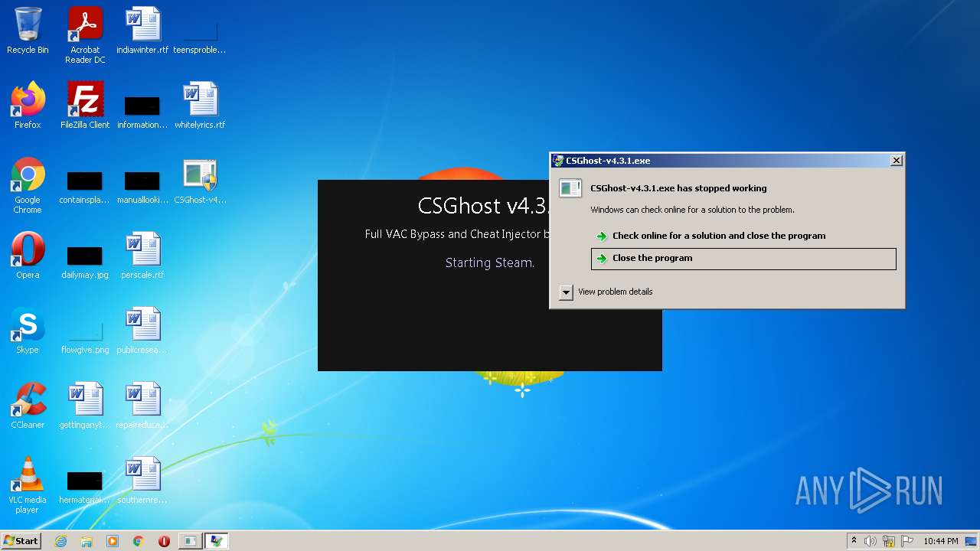Open Windows Explorer from the taskbar

click(x=87, y=541)
